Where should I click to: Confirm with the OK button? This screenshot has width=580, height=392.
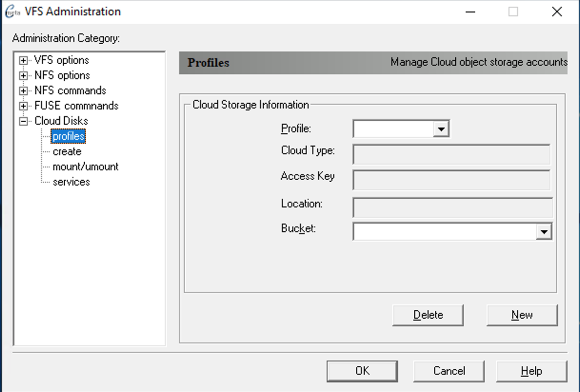(x=362, y=371)
